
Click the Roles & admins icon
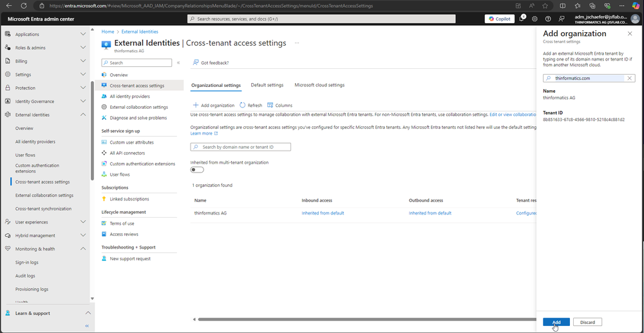(x=7, y=48)
